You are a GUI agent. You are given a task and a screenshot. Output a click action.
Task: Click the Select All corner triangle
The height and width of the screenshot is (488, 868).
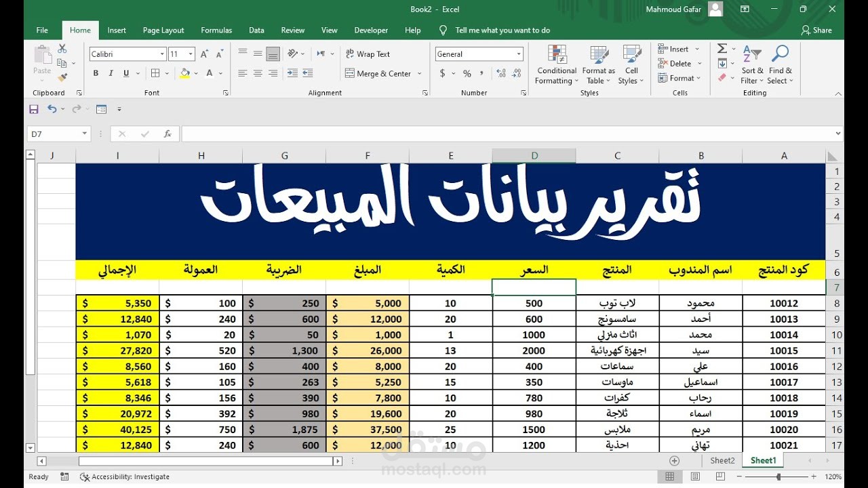click(833, 157)
